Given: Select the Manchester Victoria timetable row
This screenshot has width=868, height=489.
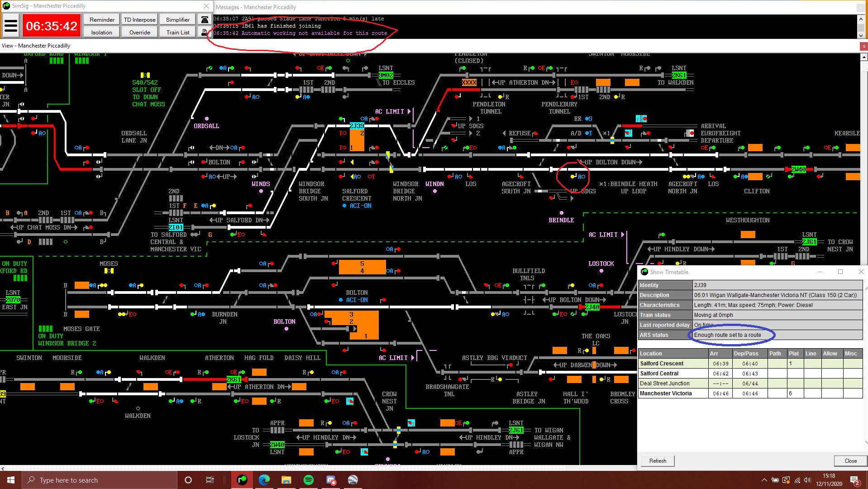Looking at the screenshot, I should pyautogui.click(x=750, y=393).
